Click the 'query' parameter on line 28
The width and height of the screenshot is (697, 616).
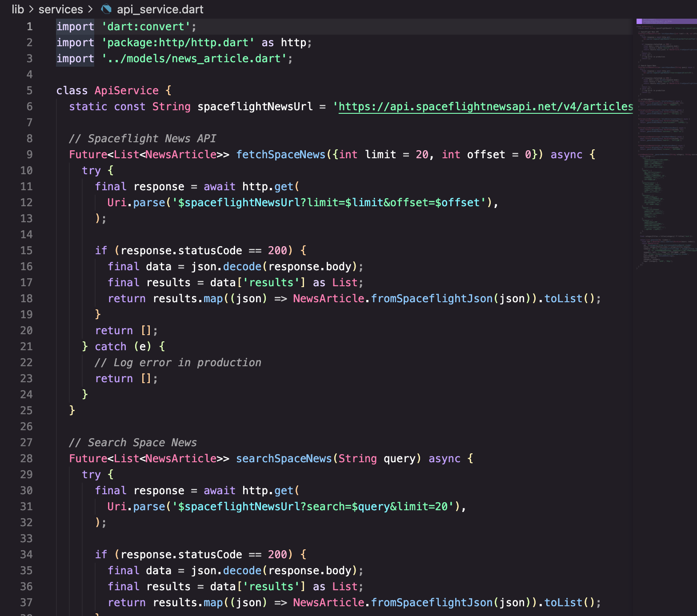coord(400,459)
